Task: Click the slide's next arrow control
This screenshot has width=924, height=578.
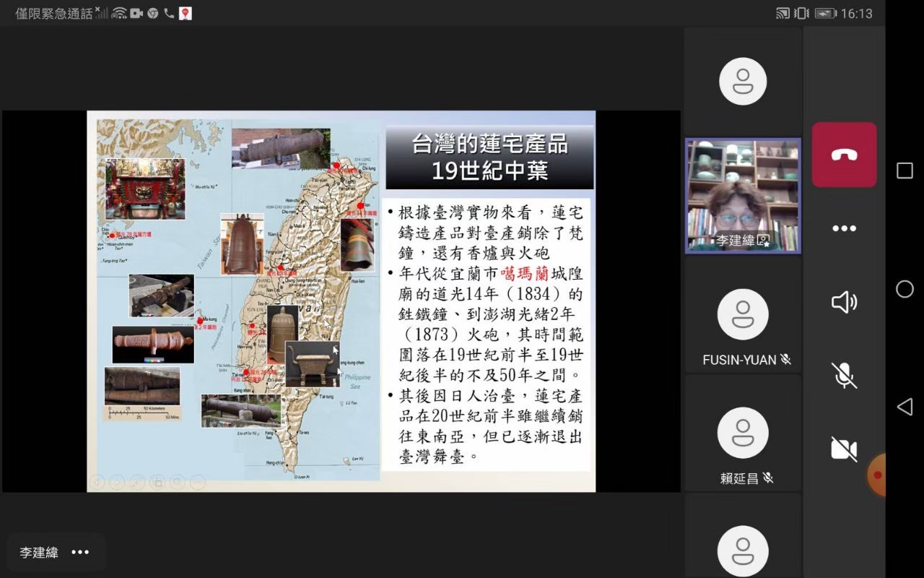Action: pos(117,482)
